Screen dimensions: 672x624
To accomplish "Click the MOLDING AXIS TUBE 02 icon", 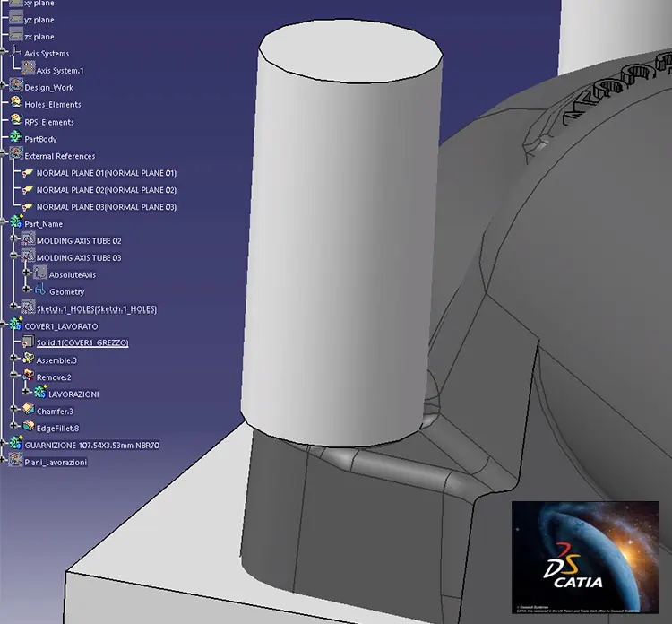I will coord(29,239).
